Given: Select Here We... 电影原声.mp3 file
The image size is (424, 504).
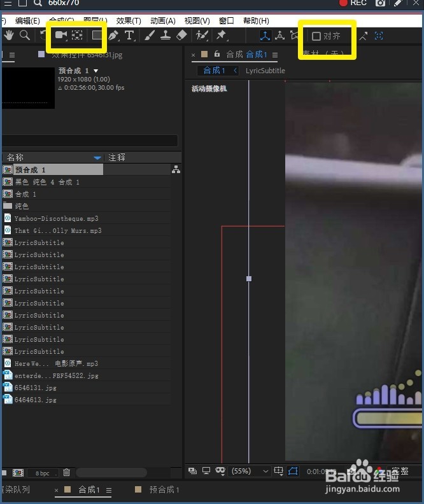Looking at the screenshot, I should tap(56, 363).
